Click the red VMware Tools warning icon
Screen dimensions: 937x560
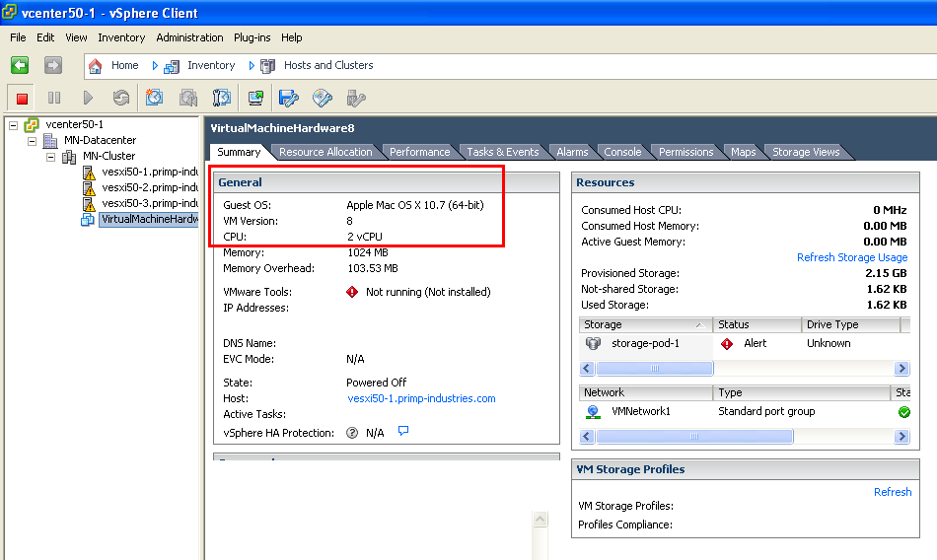[x=352, y=292]
